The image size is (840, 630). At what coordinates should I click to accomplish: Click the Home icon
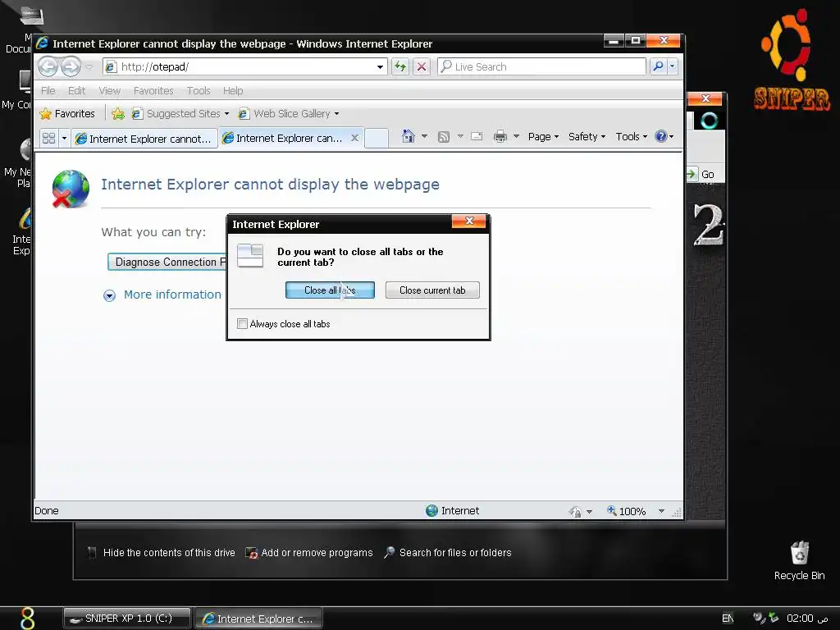pyautogui.click(x=409, y=137)
